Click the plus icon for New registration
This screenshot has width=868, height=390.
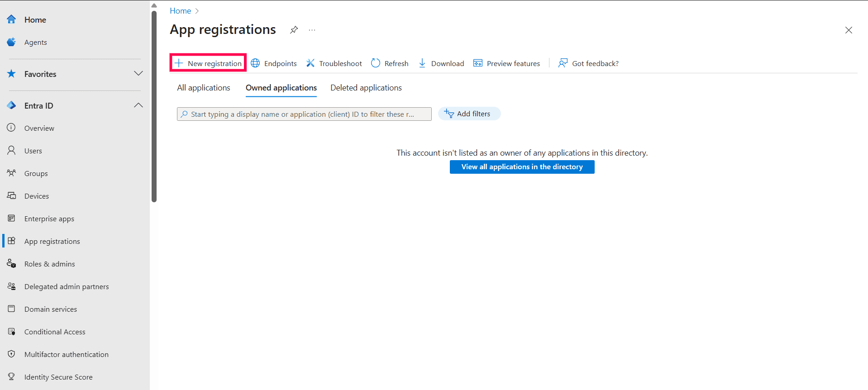tap(179, 63)
